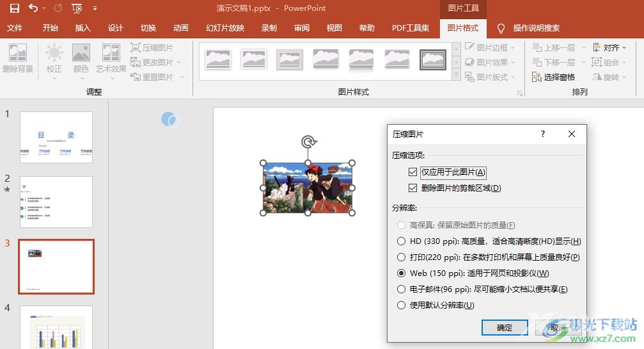This screenshot has height=349, width=644.
Task: Open the 图片边框 dropdown
Action: [490, 47]
